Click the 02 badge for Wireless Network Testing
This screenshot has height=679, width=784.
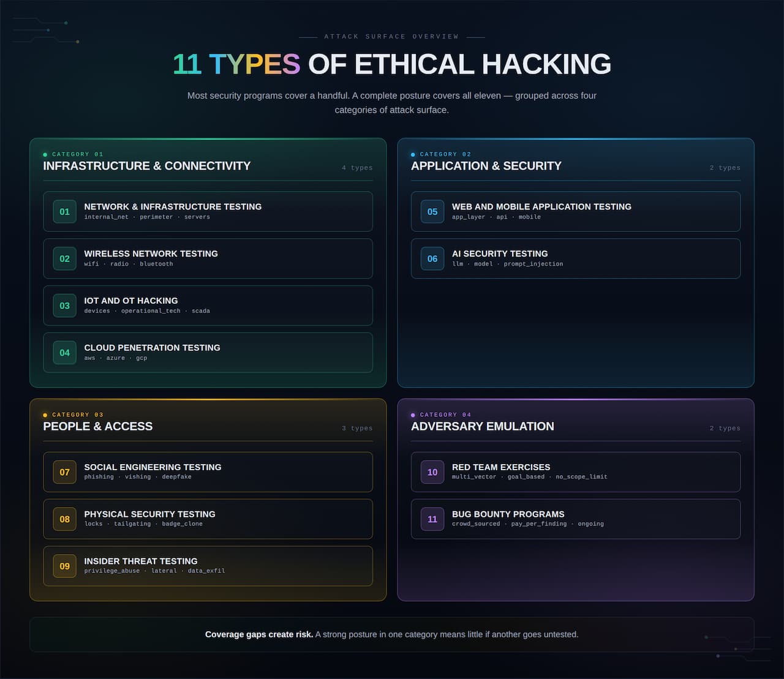tap(64, 258)
